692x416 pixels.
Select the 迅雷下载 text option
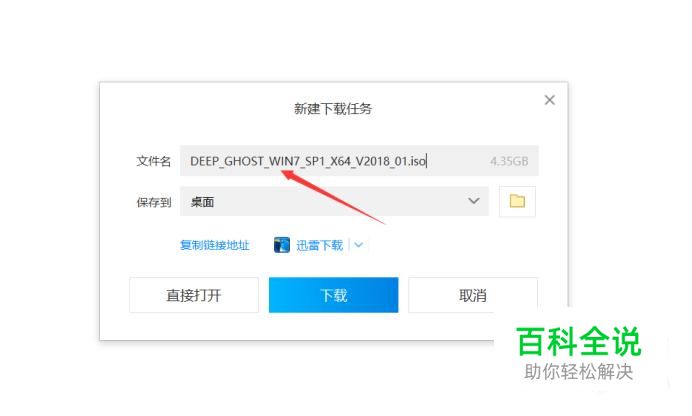(319, 245)
